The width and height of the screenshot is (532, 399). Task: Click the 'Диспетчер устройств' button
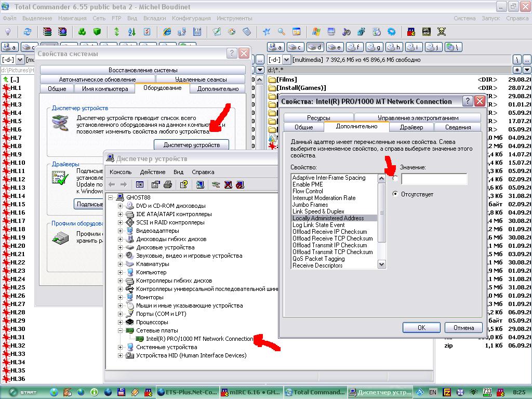pos(191,145)
